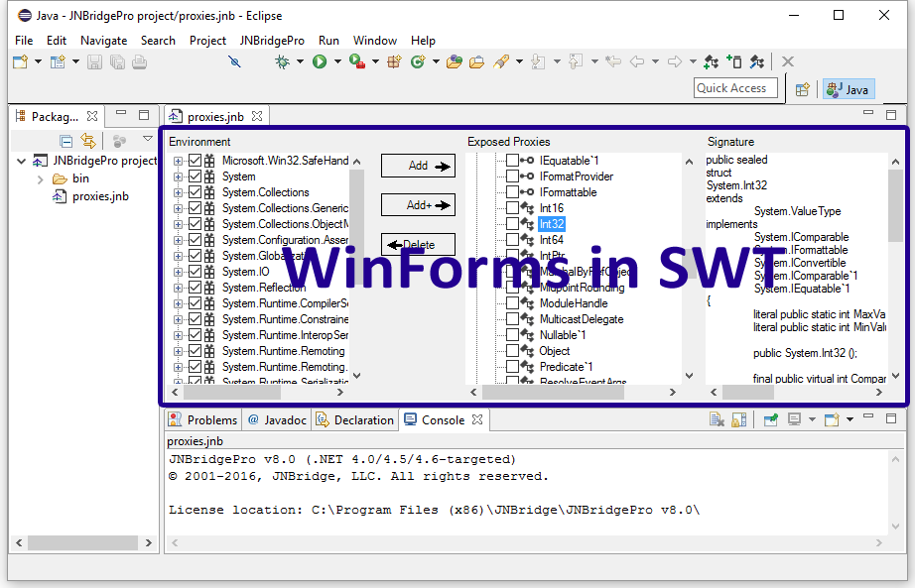Toggle the Object proxy checkbox

pos(512,351)
